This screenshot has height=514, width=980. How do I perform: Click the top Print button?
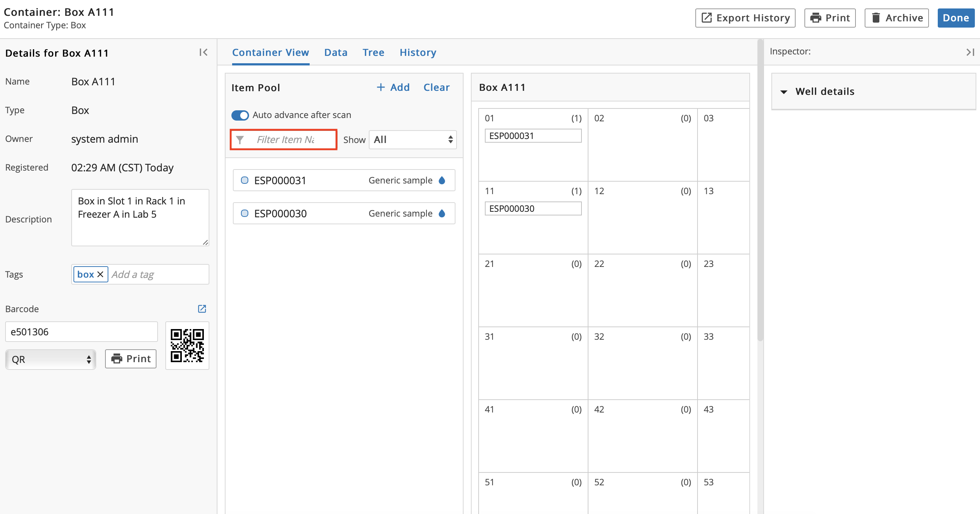click(x=830, y=18)
